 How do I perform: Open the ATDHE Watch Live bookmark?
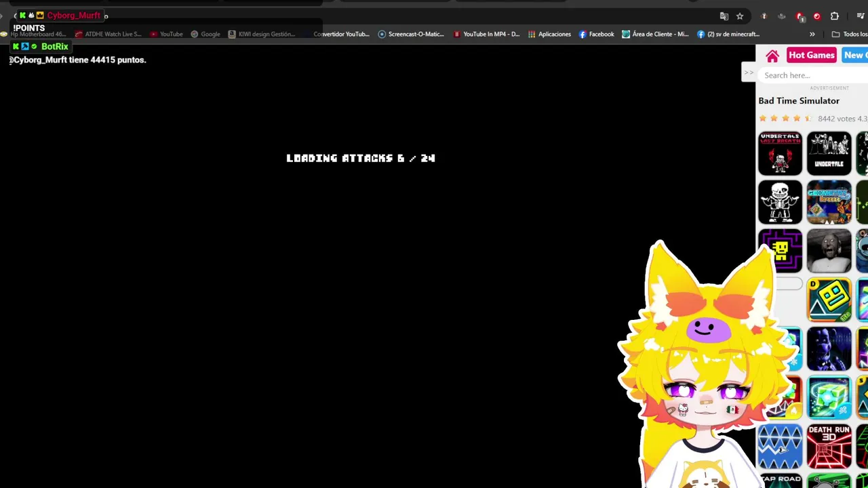pyautogui.click(x=108, y=34)
